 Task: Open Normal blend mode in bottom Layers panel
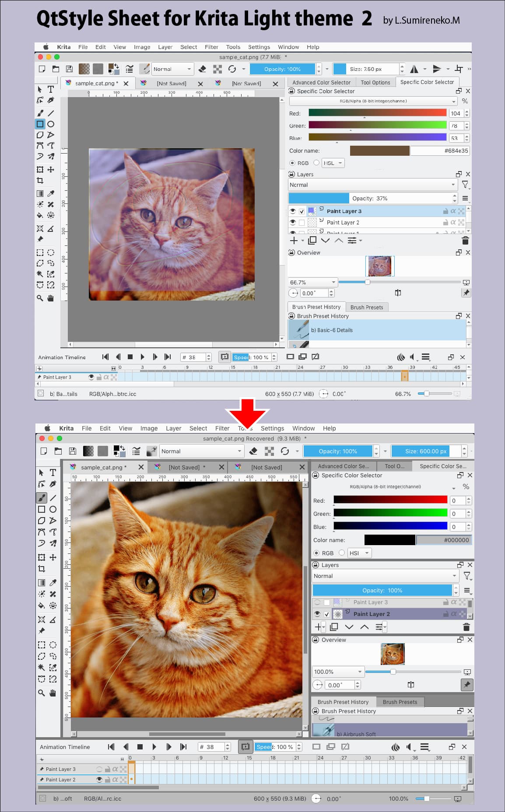(386, 576)
